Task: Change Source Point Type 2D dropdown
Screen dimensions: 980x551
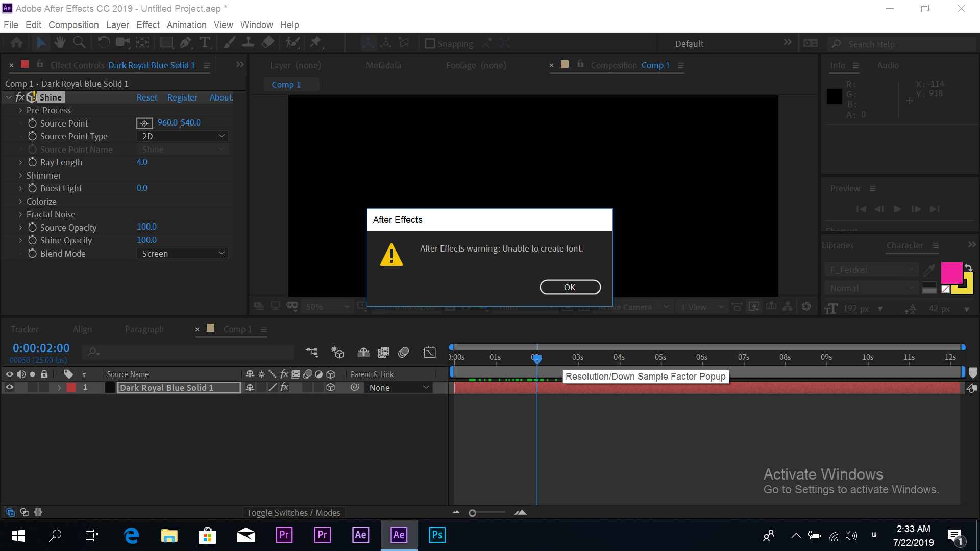Action: [182, 136]
